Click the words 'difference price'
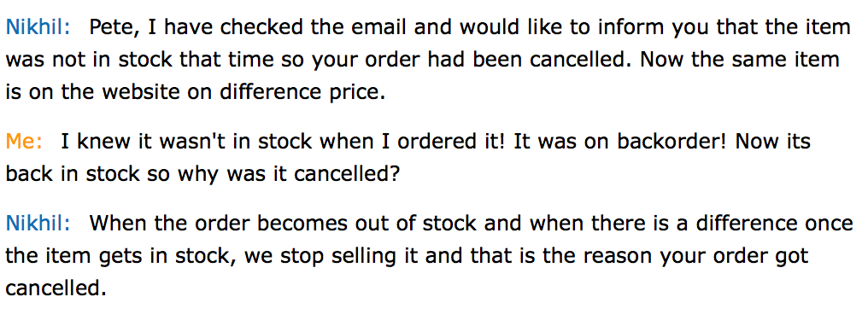 (x=302, y=93)
